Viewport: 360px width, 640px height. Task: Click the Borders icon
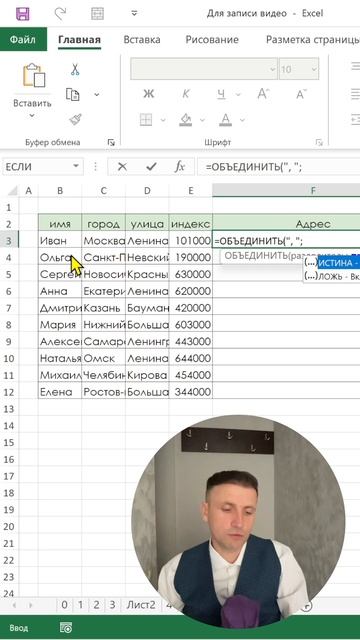coord(146,120)
